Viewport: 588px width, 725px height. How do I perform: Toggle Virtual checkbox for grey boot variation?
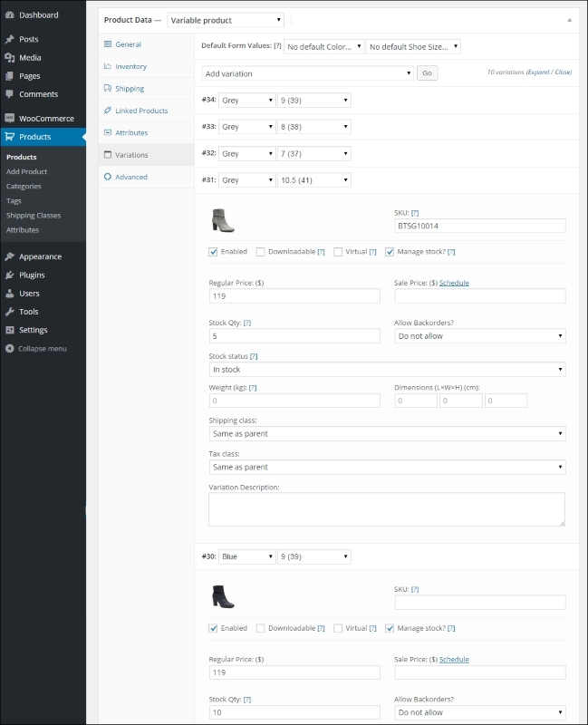click(x=338, y=252)
